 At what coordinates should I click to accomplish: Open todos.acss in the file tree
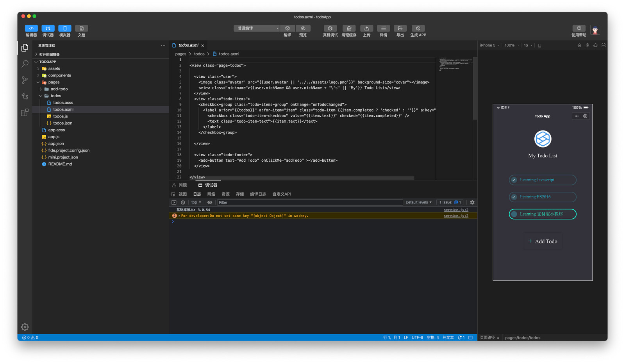(x=63, y=103)
